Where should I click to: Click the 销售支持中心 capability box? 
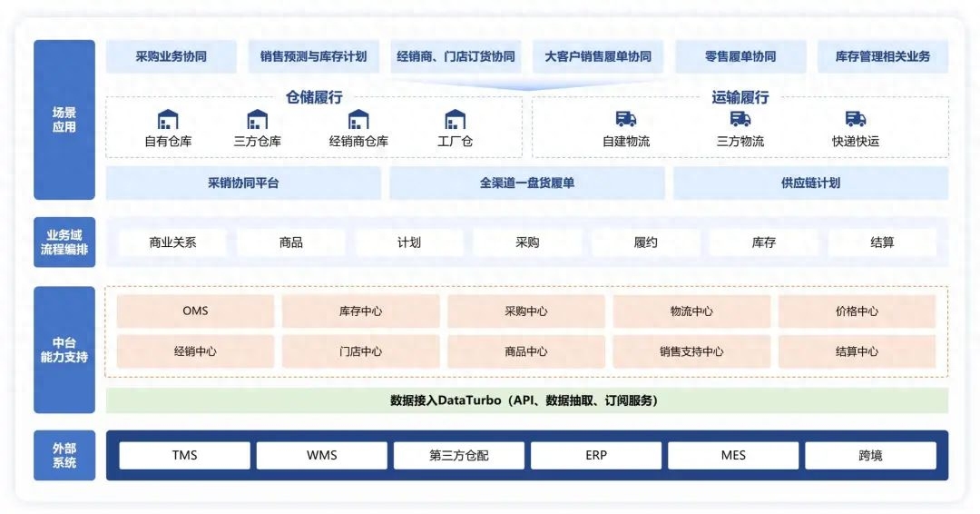[691, 351]
